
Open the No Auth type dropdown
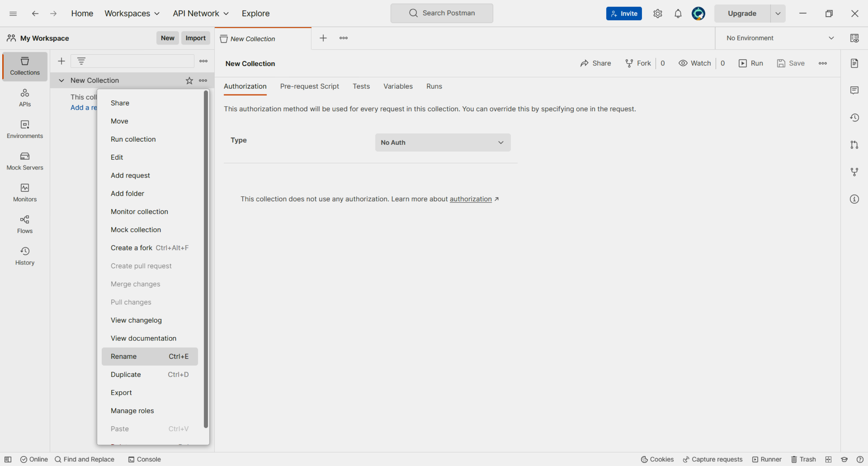pos(442,143)
